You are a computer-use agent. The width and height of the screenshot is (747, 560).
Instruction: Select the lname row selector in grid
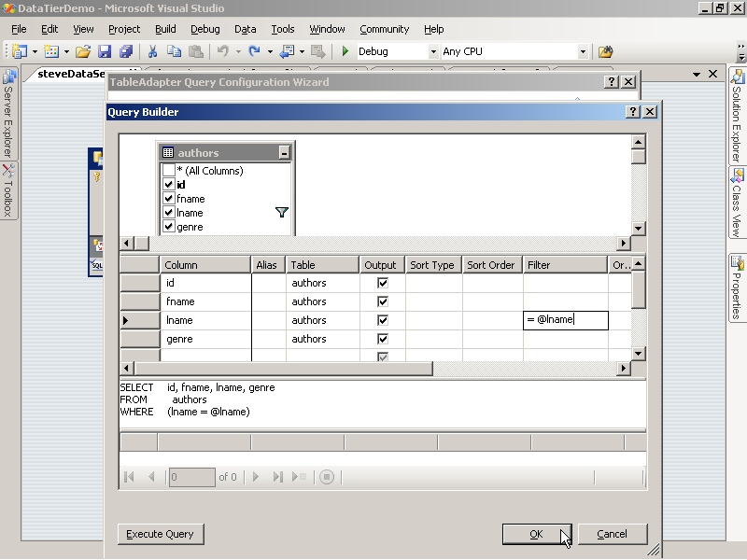[x=139, y=320]
